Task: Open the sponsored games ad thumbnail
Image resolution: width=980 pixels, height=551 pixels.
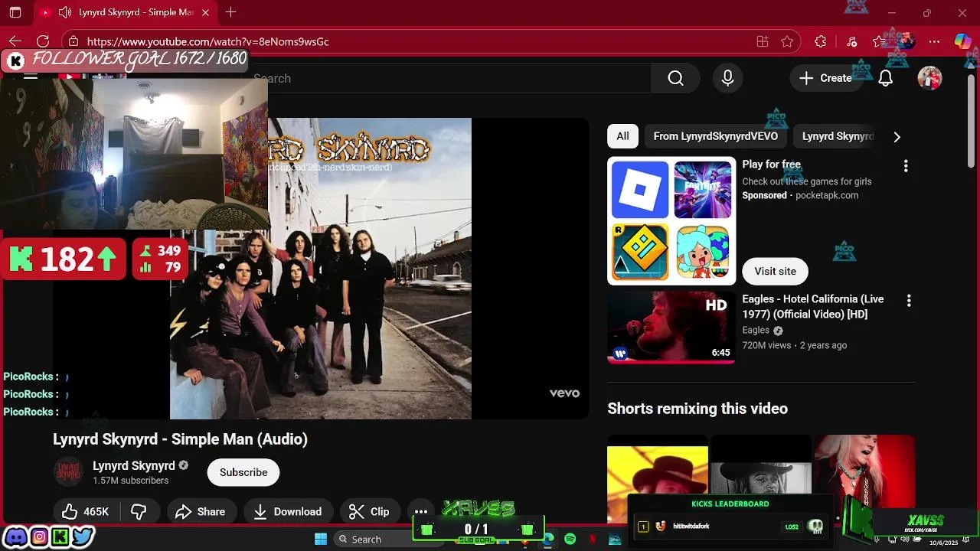Action: (x=671, y=221)
